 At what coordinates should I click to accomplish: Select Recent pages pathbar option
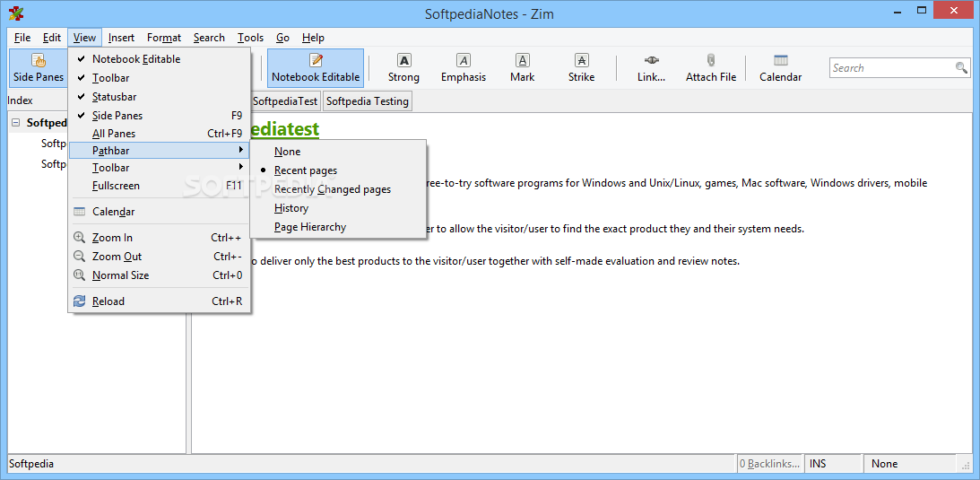[x=338, y=170]
